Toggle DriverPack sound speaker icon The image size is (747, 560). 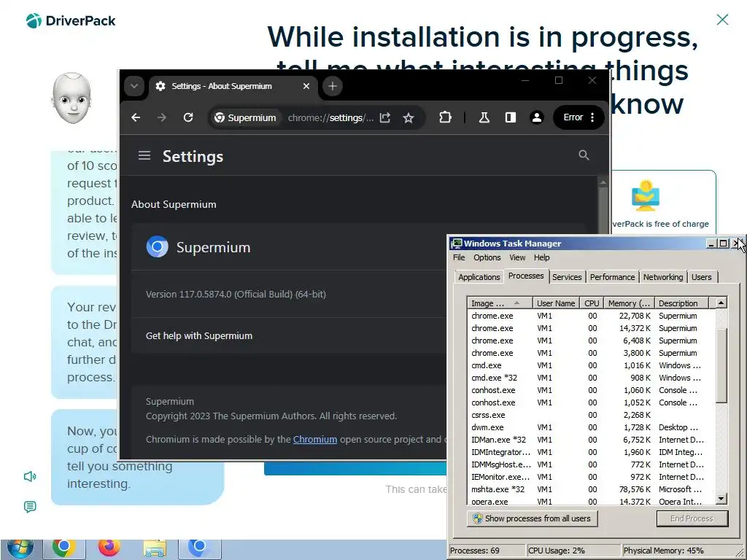point(29,477)
